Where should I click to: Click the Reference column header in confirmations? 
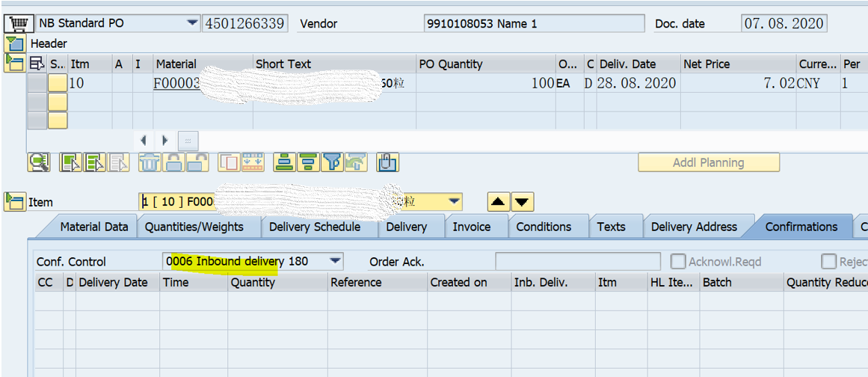pos(378,282)
